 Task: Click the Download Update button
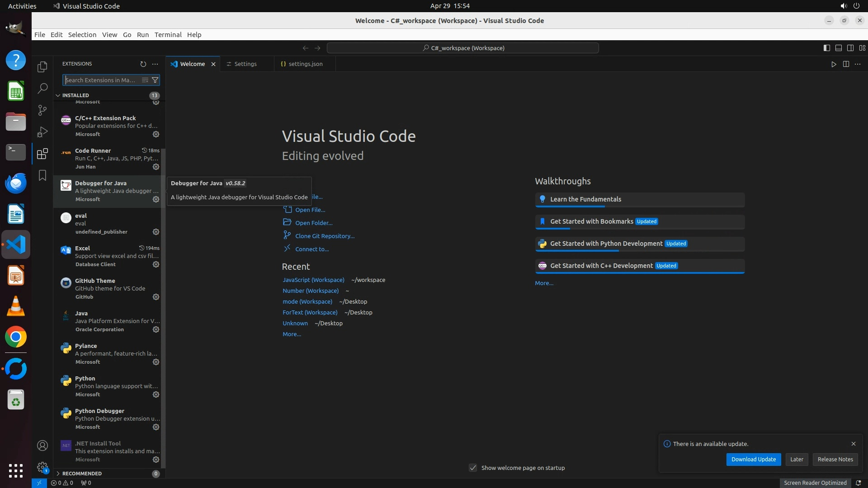coord(753,459)
